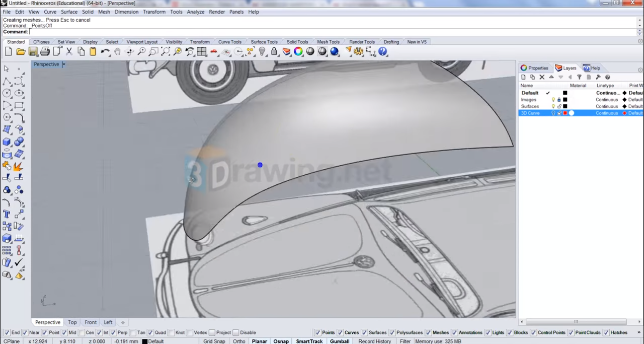Screen dimensions: 644x344
Task: Toggle the Mid osnap checkbox
Action: click(64, 332)
